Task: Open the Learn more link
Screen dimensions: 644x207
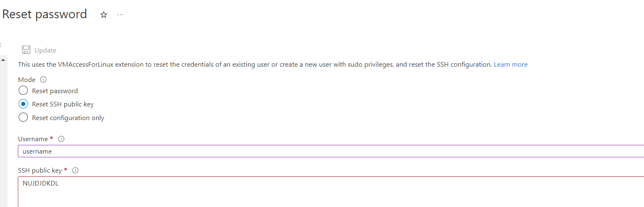Action: coord(510,65)
